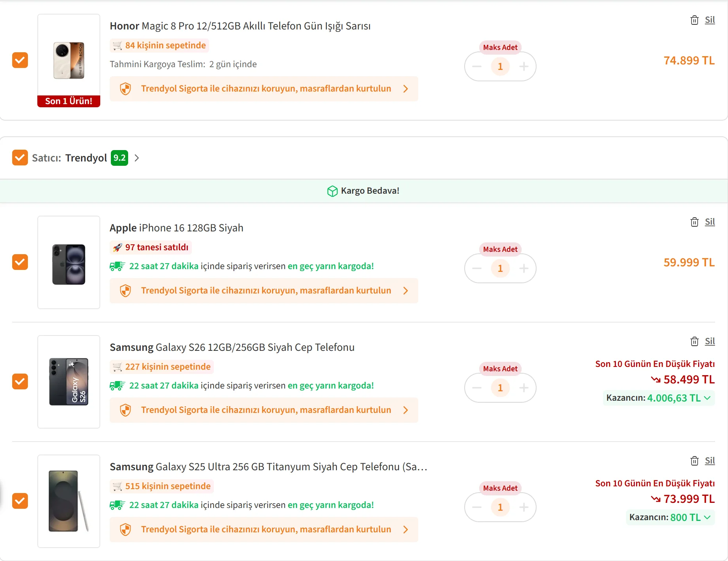
Task: Click the cart icon beside 227 kişinin sepetinde
Action: [117, 367]
